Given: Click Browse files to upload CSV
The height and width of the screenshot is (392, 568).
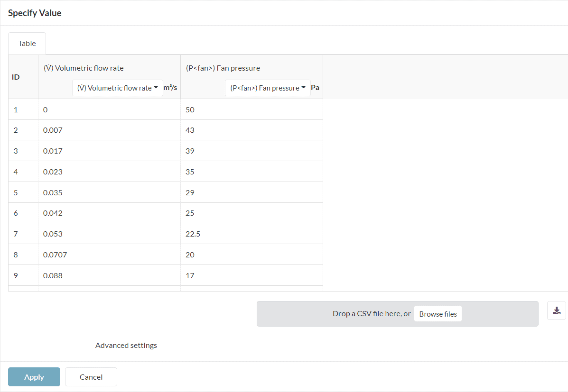Looking at the screenshot, I should pos(438,314).
